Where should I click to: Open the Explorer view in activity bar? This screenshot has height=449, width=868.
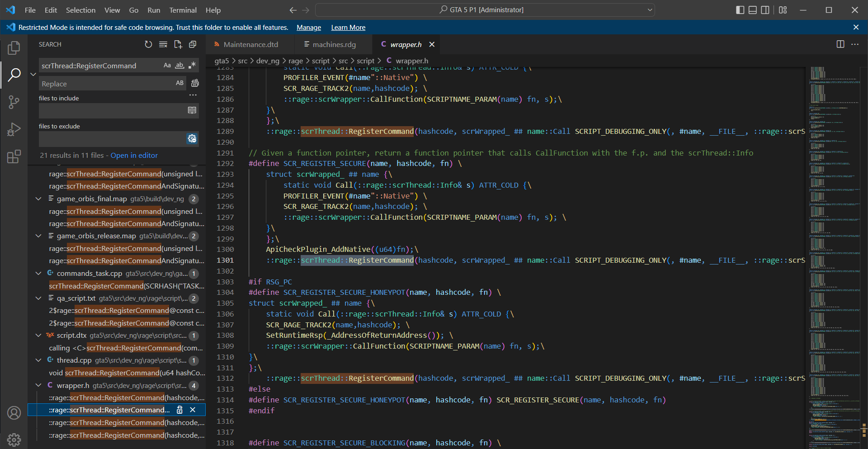pos(14,48)
